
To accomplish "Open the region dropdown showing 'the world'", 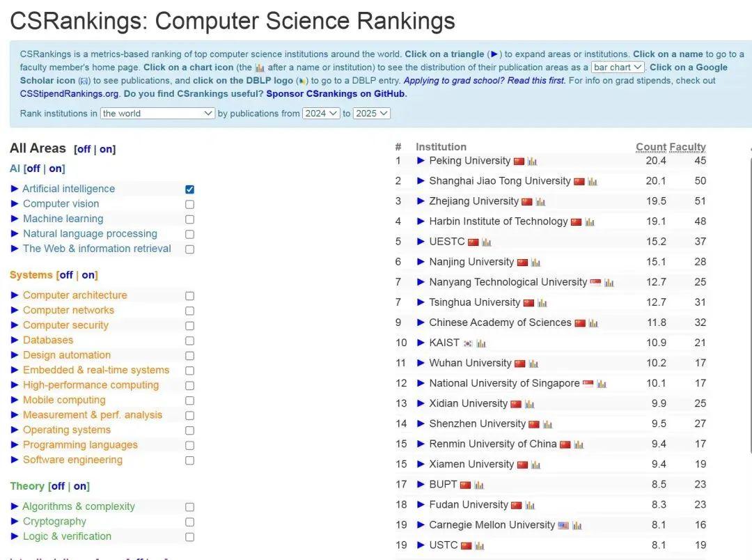I will point(157,114).
